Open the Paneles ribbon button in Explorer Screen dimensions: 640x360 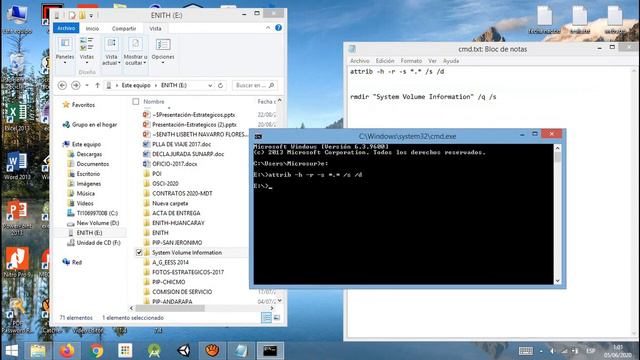[65, 49]
